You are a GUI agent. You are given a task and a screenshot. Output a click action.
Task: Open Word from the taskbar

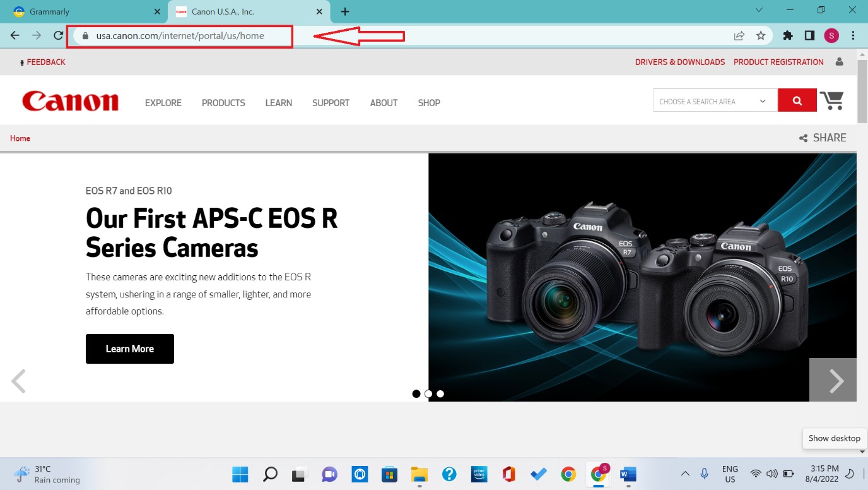click(x=628, y=474)
